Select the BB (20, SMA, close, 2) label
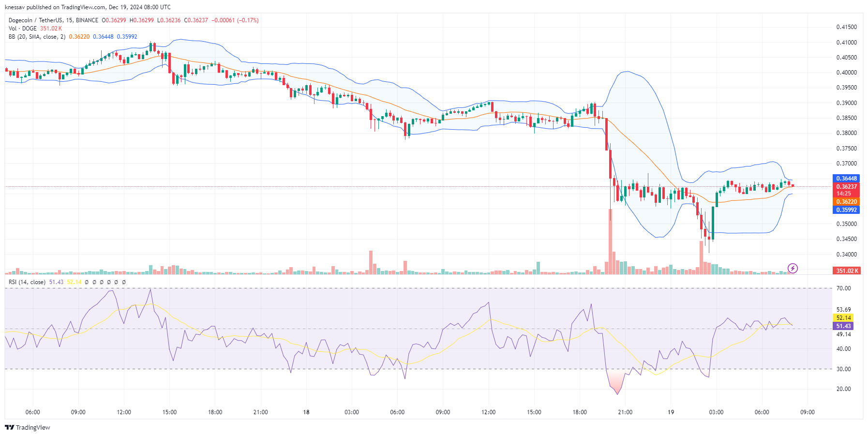868x436 pixels. coord(37,37)
